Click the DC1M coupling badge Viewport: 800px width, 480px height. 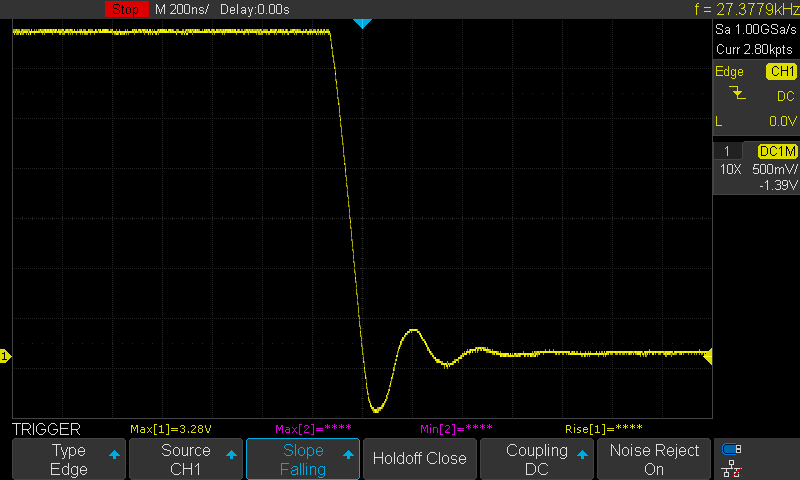click(777, 150)
